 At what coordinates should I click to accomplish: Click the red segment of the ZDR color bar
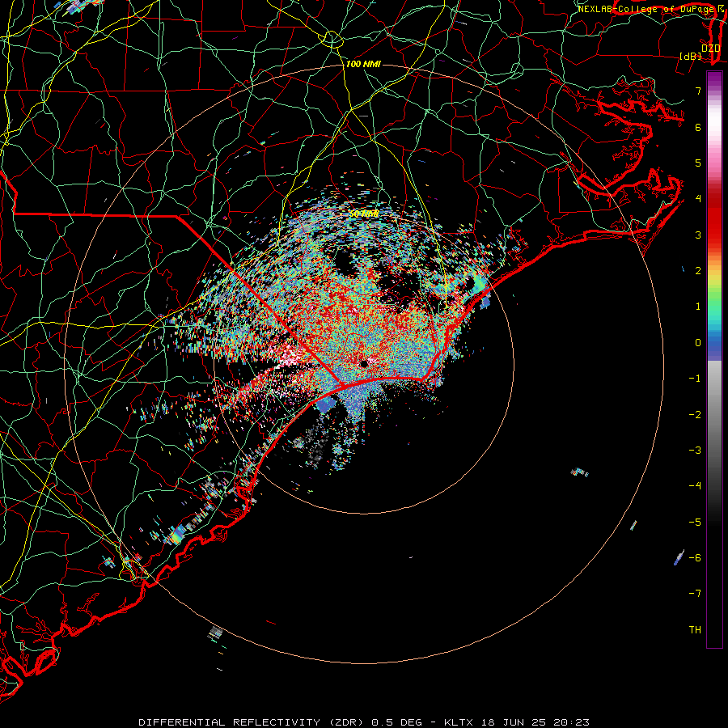(x=714, y=218)
